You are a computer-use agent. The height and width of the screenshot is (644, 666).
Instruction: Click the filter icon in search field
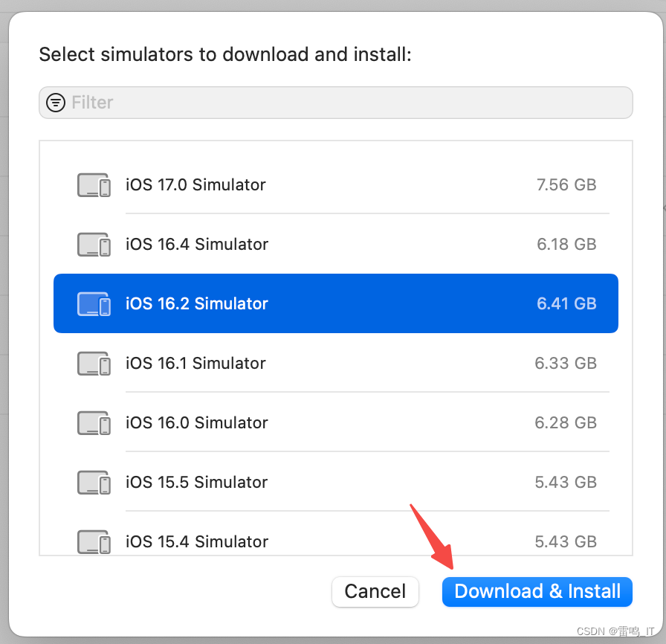pos(56,103)
